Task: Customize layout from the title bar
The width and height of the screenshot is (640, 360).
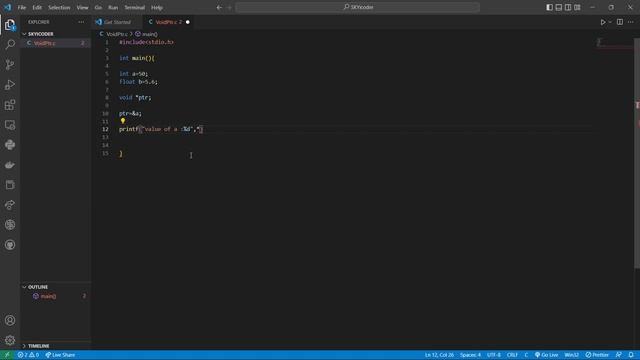Action: [577, 7]
